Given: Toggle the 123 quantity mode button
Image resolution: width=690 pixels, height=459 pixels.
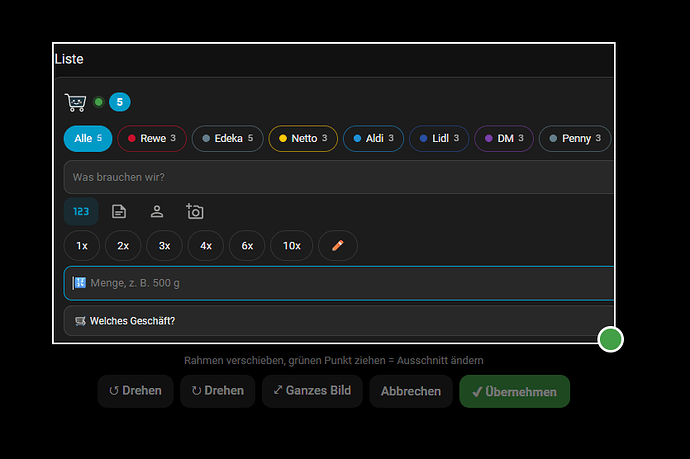Looking at the screenshot, I should tap(81, 211).
